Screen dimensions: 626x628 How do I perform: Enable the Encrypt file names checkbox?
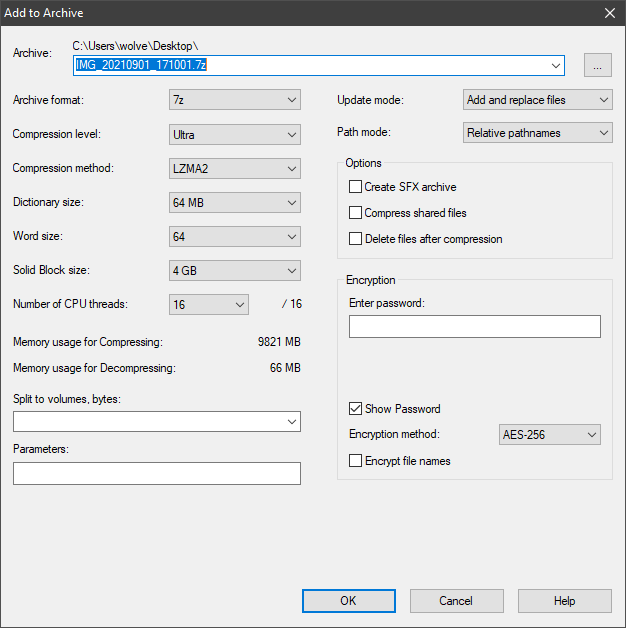tap(355, 461)
